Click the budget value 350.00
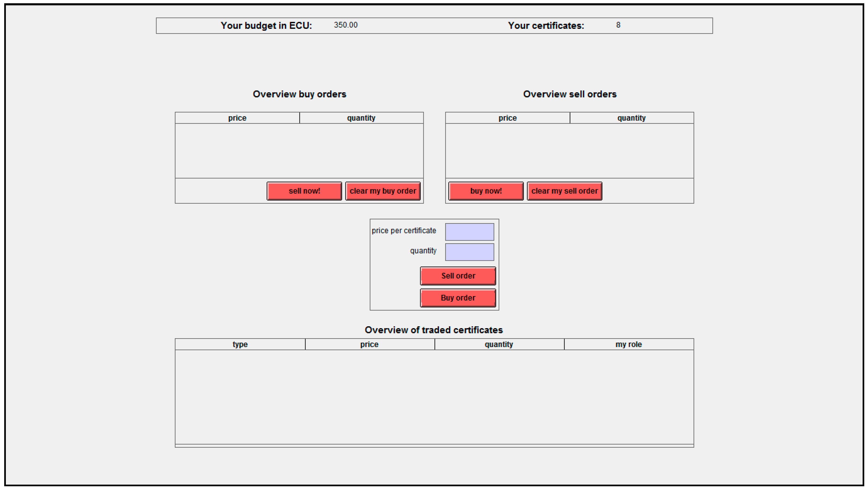Viewport: 868px width, 490px height. click(x=345, y=25)
